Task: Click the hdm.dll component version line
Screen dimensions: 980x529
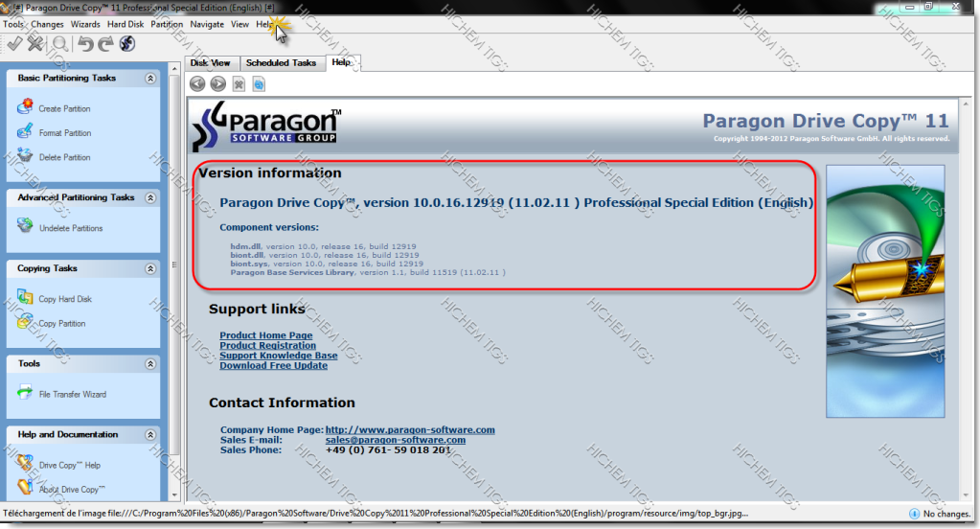Action: point(323,246)
